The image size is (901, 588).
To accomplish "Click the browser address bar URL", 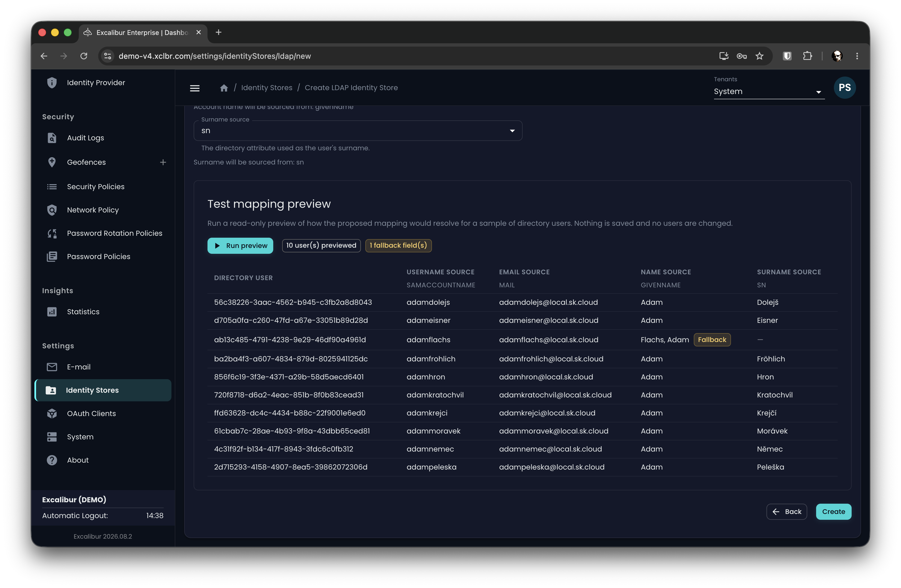I will (x=215, y=56).
